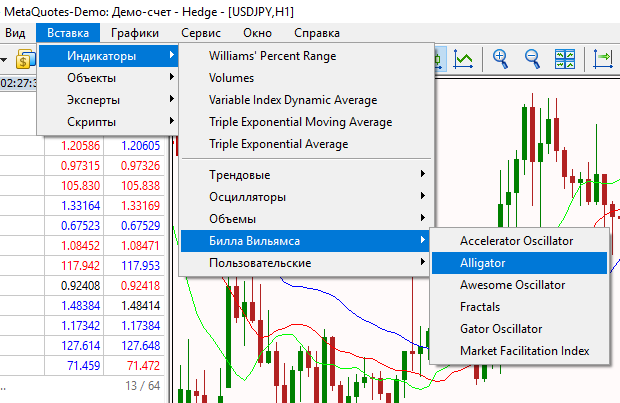Image resolution: width=620 pixels, height=403 pixels.
Task: Toggle the chart shift icon
Action: tap(603, 59)
